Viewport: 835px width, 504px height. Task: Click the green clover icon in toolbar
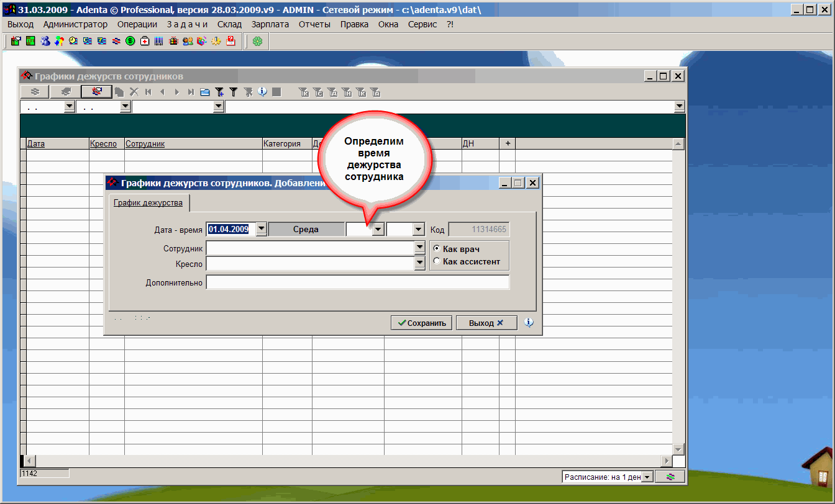point(257,41)
